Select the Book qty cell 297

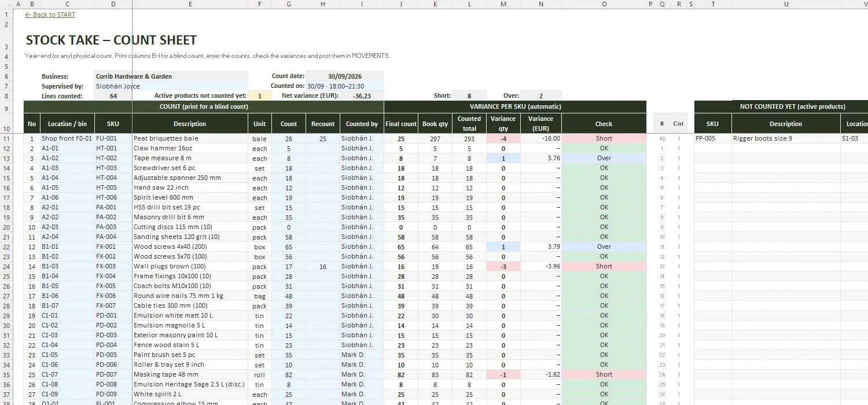(435, 139)
